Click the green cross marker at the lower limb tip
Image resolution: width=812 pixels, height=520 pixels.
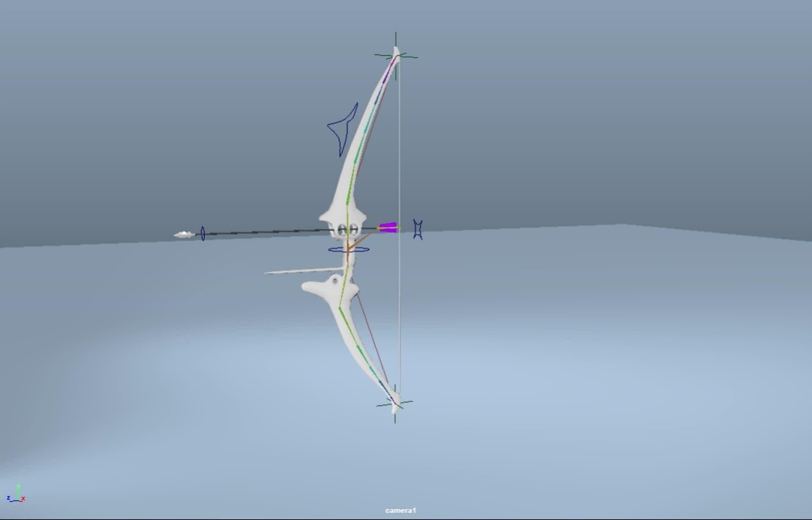pyautogui.click(x=394, y=402)
